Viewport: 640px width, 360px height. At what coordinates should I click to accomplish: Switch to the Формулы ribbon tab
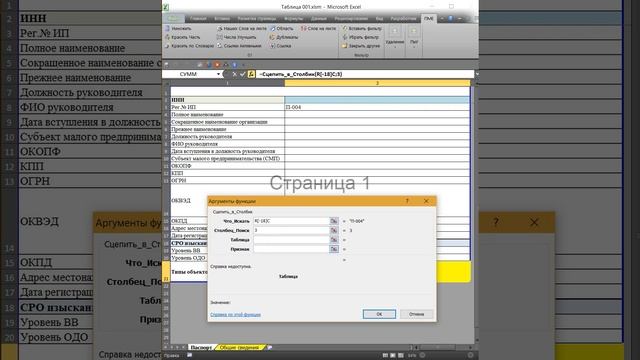click(293, 18)
